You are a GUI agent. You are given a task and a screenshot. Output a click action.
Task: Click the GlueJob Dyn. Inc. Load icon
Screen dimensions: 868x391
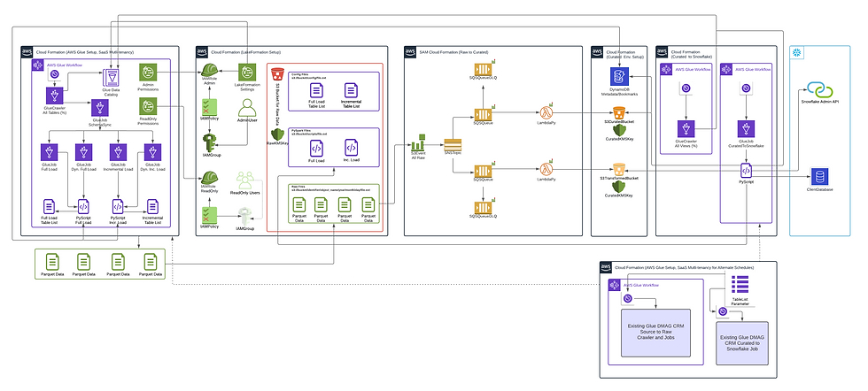tap(152, 153)
